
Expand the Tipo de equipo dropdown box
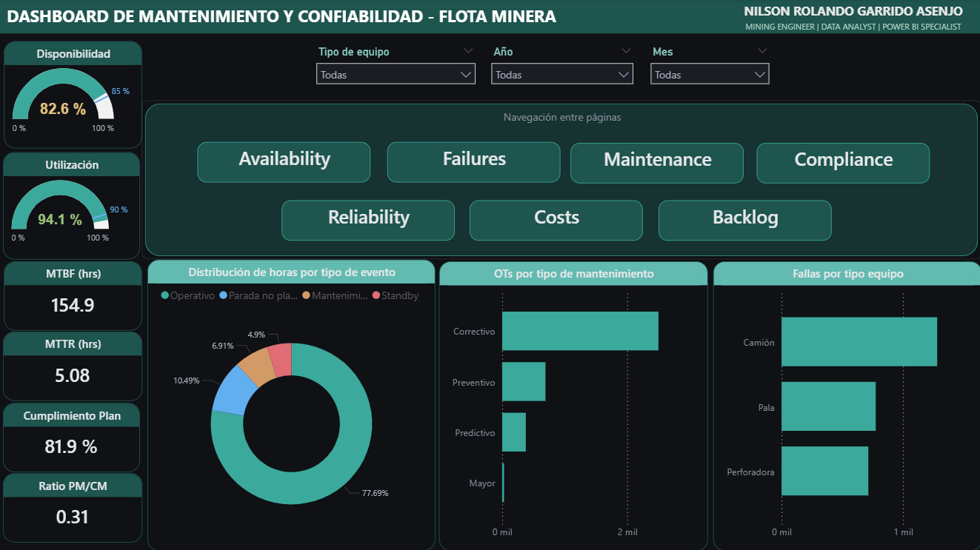point(396,74)
